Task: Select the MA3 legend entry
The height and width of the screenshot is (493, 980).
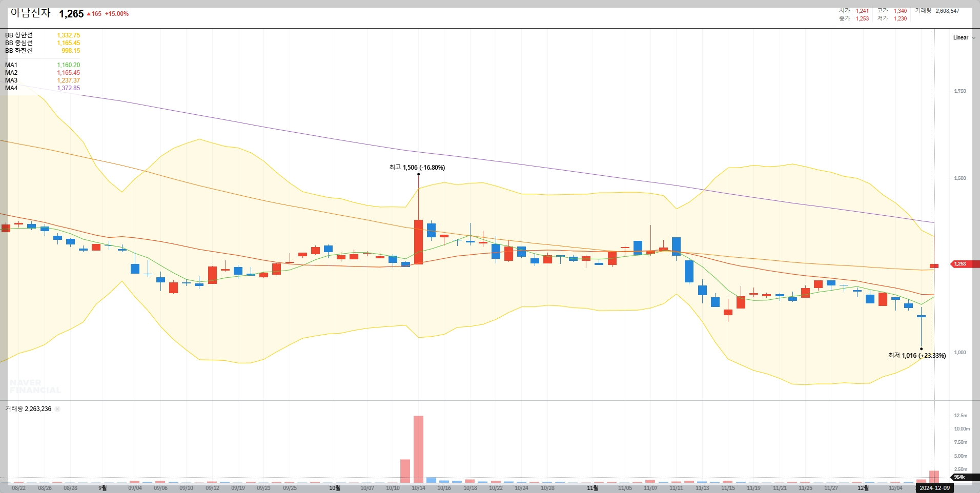Action: pos(43,80)
